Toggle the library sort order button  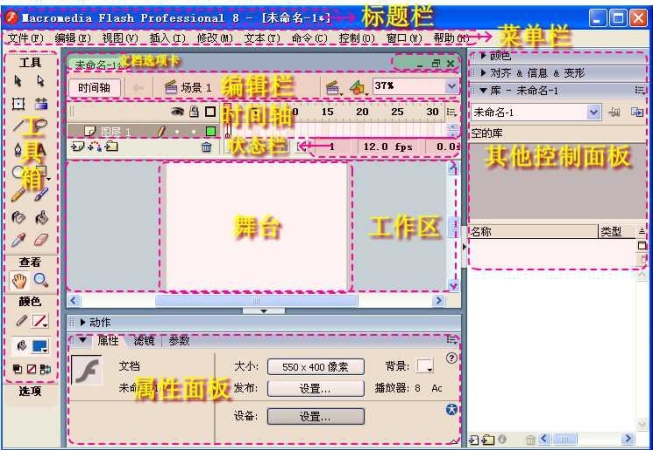[x=642, y=231]
